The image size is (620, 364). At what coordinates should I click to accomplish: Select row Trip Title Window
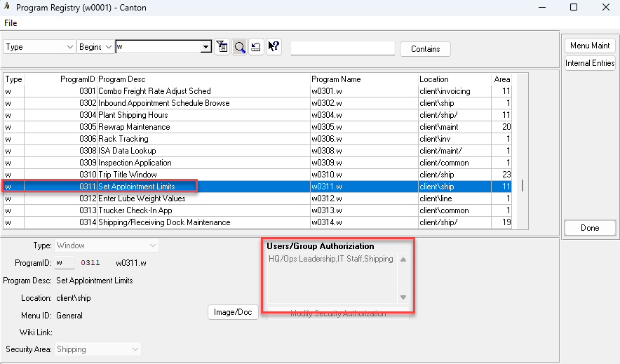[x=257, y=175]
